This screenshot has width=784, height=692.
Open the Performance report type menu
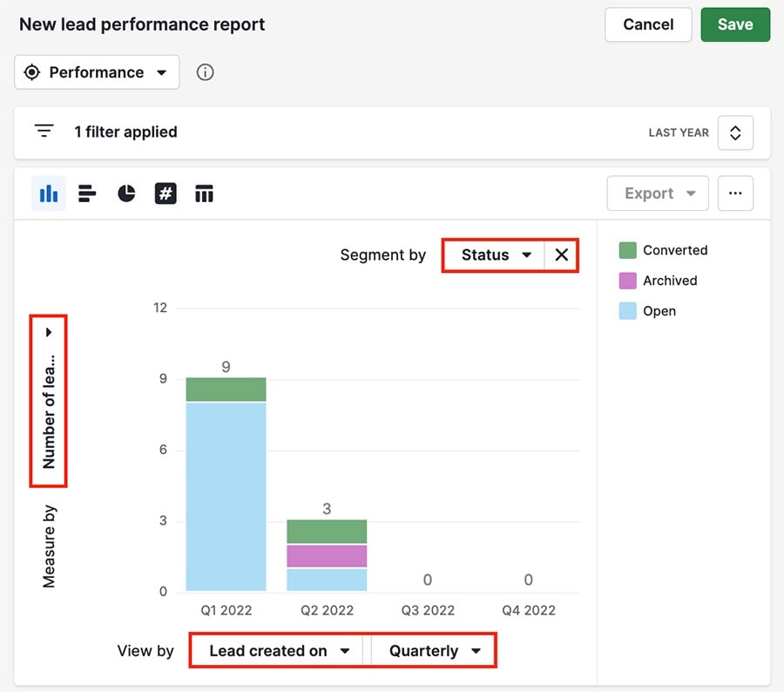[x=96, y=72]
